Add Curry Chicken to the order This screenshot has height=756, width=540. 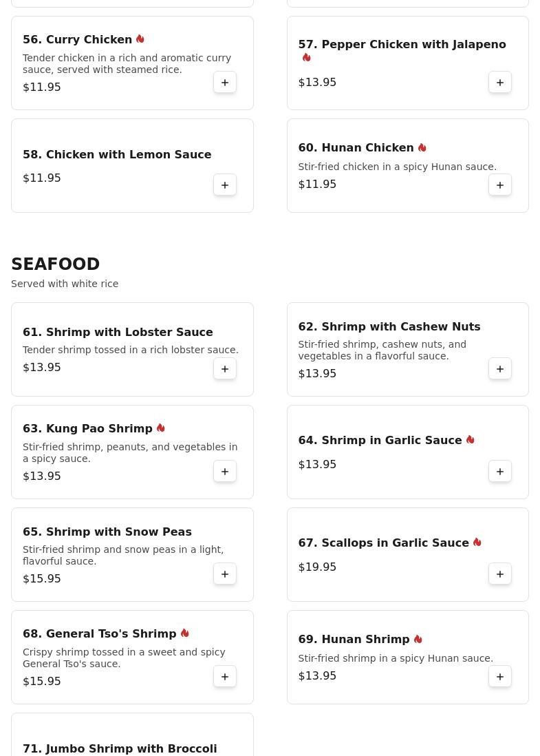click(x=225, y=83)
